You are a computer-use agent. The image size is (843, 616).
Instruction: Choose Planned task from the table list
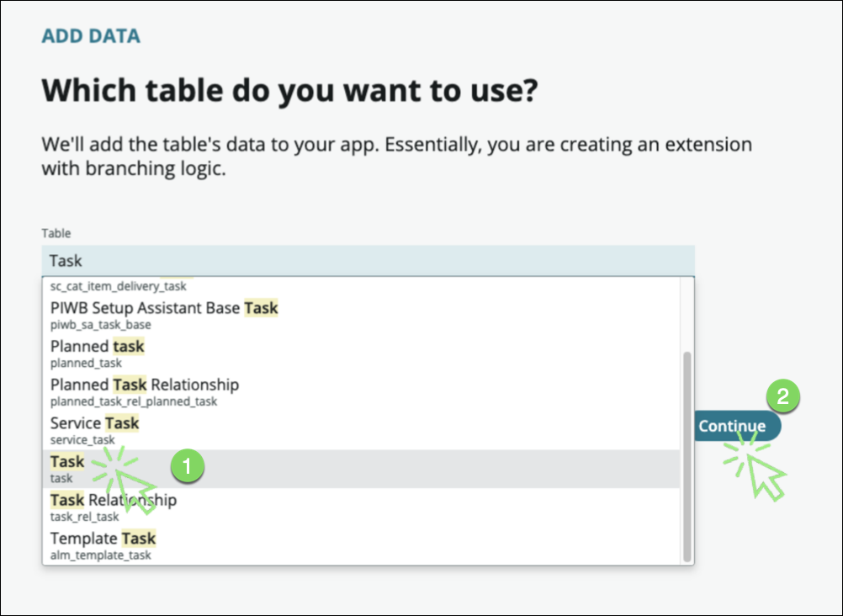click(x=97, y=353)
